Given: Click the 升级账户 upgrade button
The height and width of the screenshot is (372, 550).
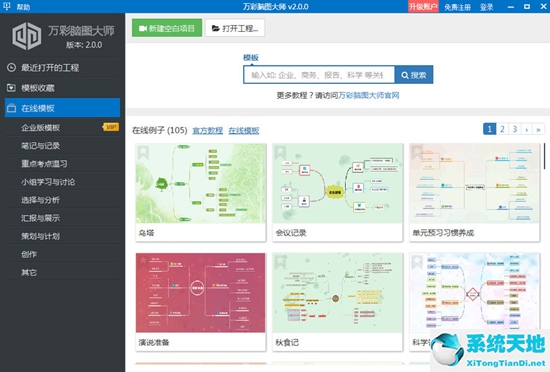Looking at the screenshot, I should click(423, 7).
